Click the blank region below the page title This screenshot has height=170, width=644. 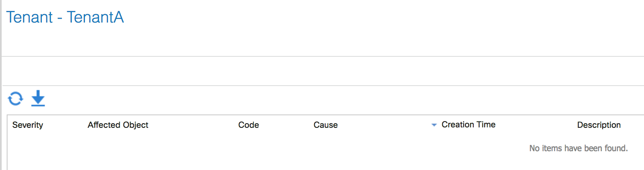click(x=322, y=42)
